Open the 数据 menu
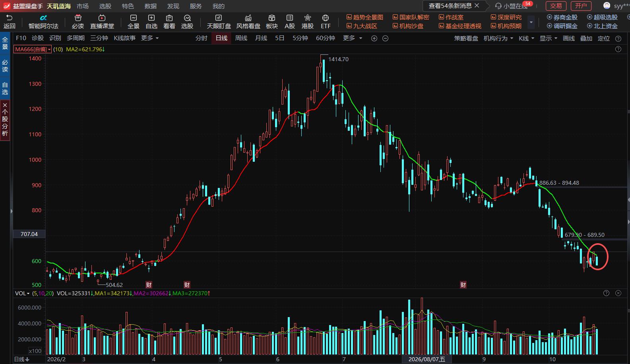630x364 pixels. point(151,6)
